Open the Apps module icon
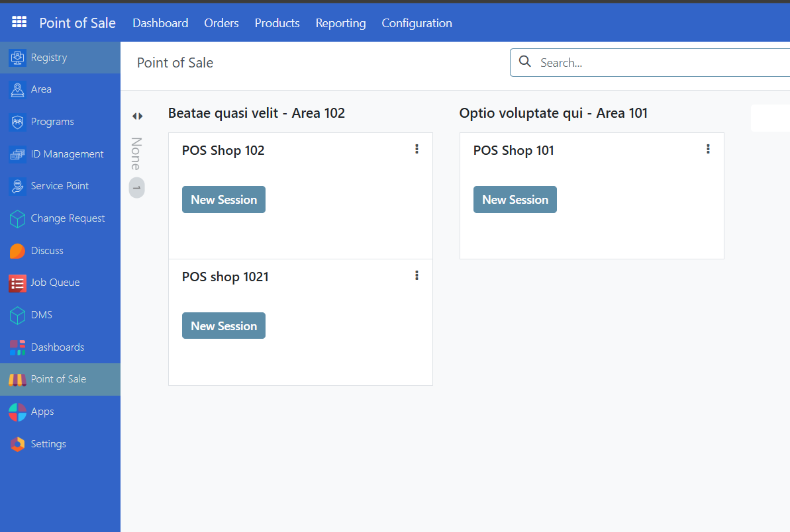The image size is (790, 532). tap(17, 412)
